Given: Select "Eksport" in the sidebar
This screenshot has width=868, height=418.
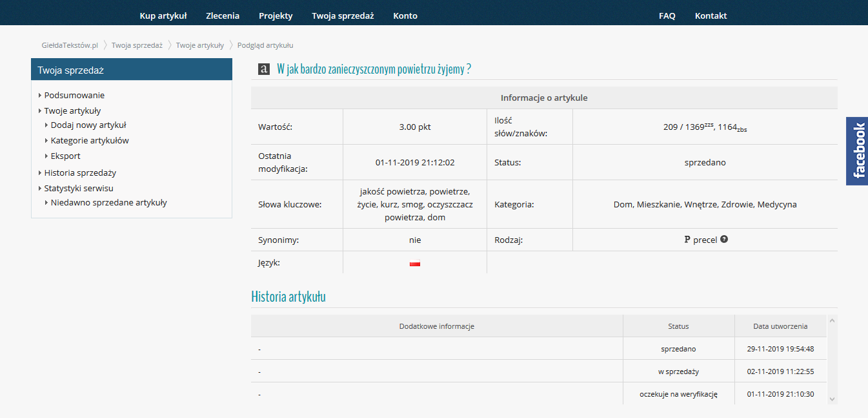Looking at the screenshot, I should pos(65,156).
